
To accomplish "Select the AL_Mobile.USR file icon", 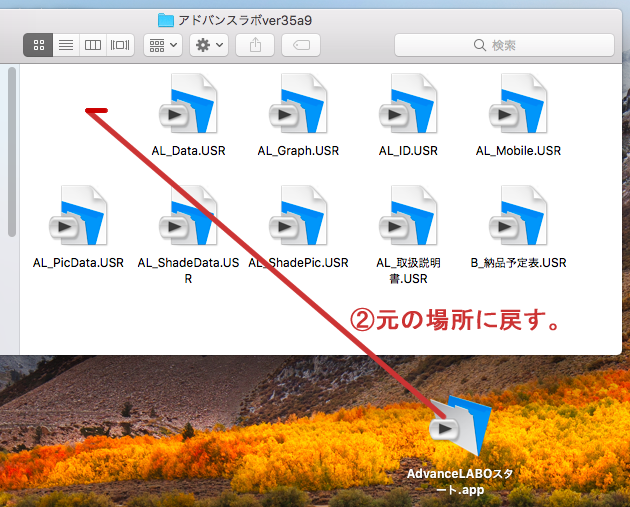I will click(518, 103).
